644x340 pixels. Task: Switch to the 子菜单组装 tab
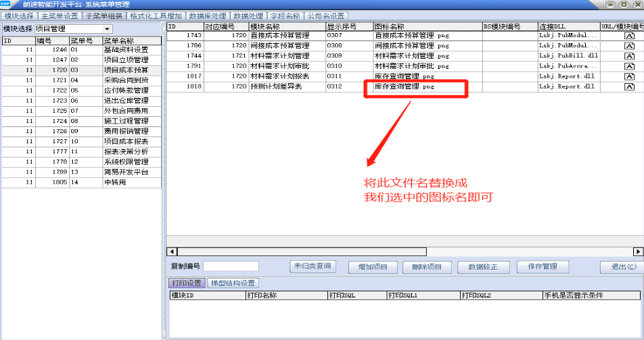[x=105, y=16]
